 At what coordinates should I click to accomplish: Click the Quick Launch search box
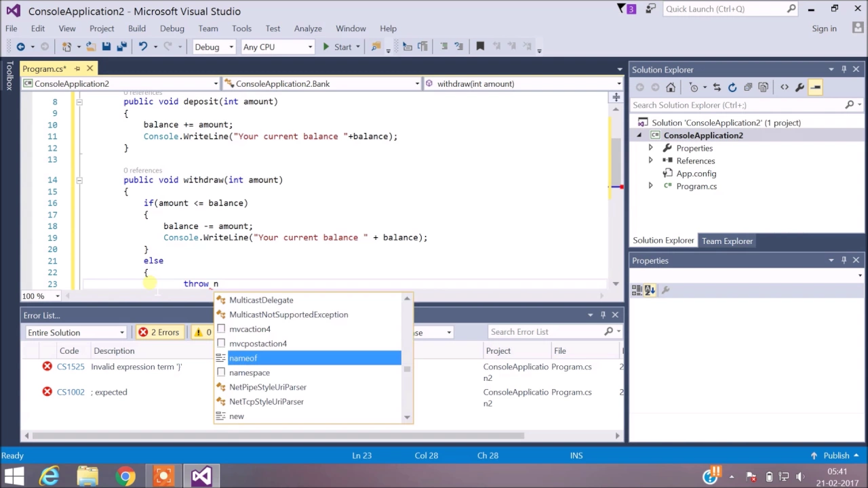tap(731, 9)
